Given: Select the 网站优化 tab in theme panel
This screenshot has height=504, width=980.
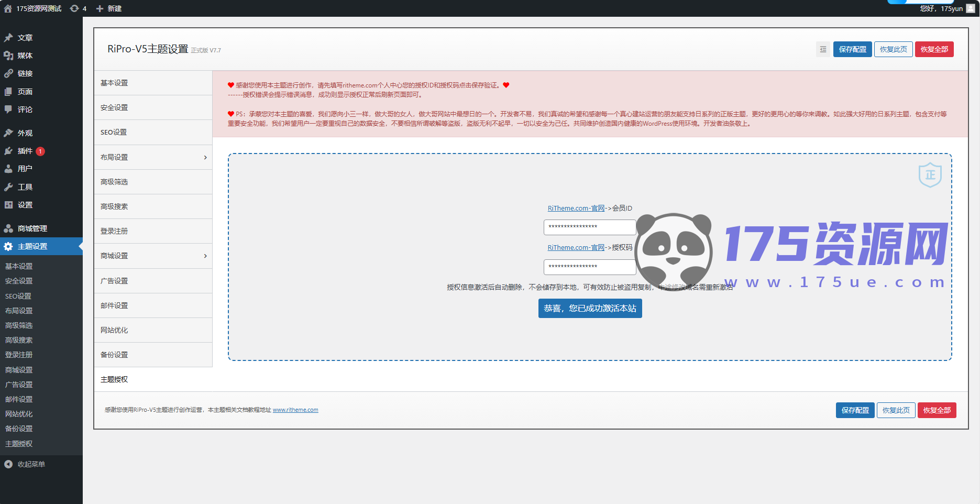Looking at the screenshot, I should pyautogui.click(x=153, y=330).
